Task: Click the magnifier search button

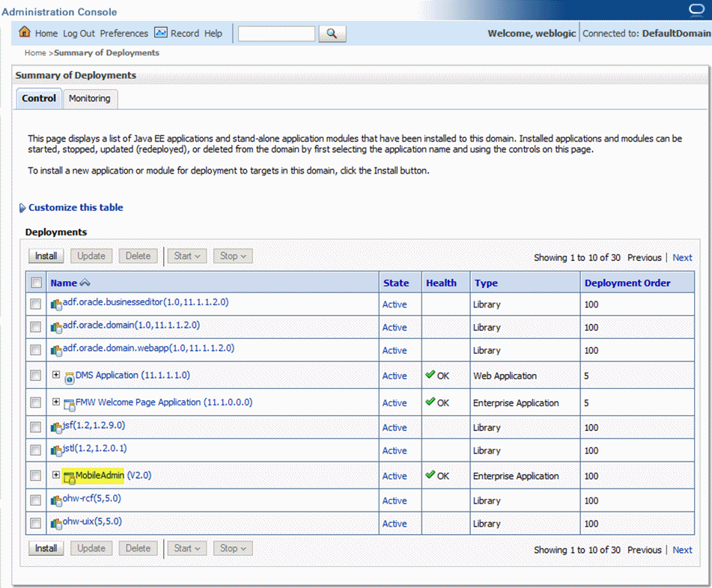Action: (332, 34)
